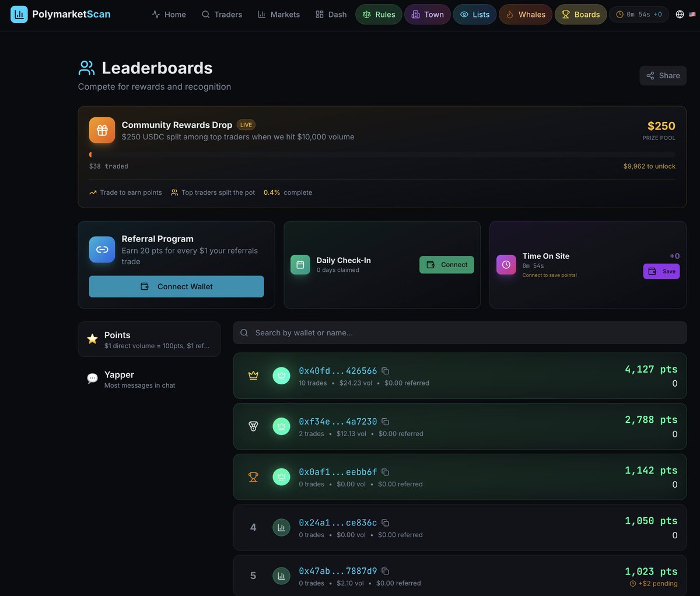Click the '+$2 pending' label
Image resolution: width=700 pixels, height=596 pixels.
coord(654,584)
